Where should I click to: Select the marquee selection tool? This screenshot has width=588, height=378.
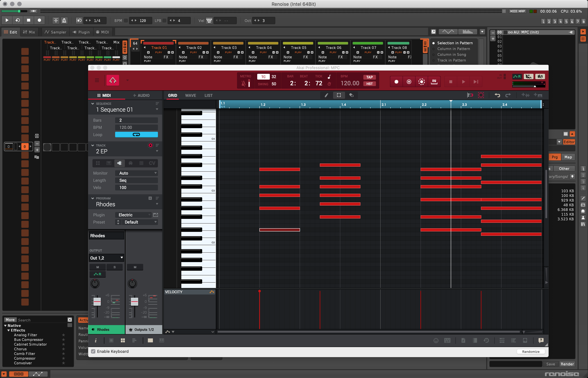(x=339, y=95)
